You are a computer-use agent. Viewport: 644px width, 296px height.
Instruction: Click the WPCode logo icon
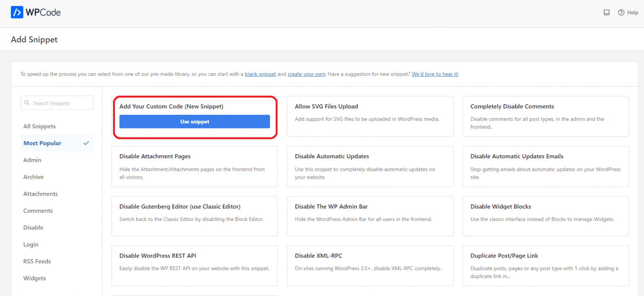[16, 12]
